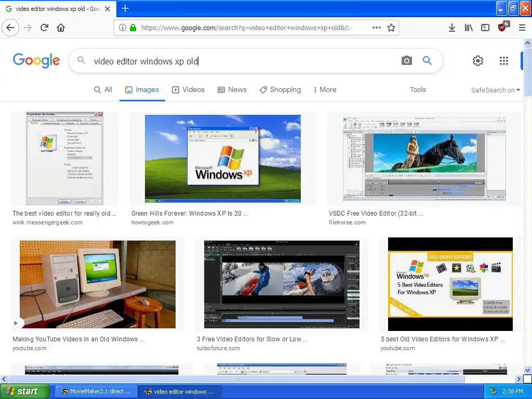Click the wink.messengergeek.com source text
Screen dimensions: 532x399
[x=47, y=222]
